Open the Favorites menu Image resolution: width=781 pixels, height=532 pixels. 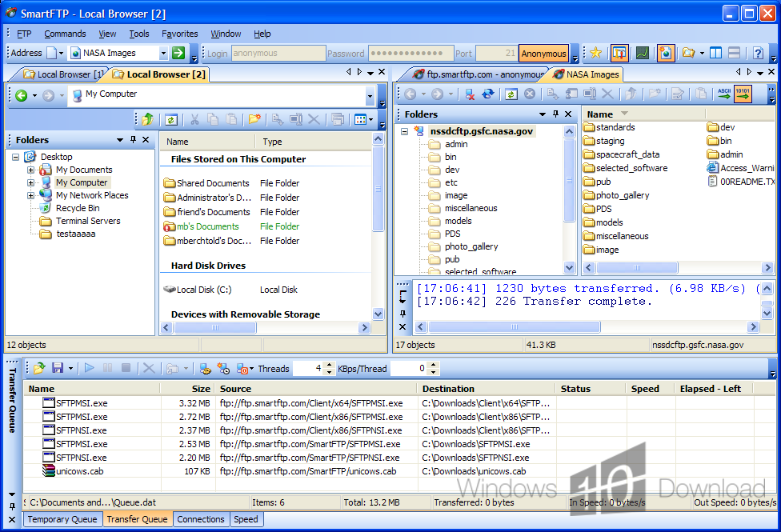pyautogui.click(x=179, y=34)
